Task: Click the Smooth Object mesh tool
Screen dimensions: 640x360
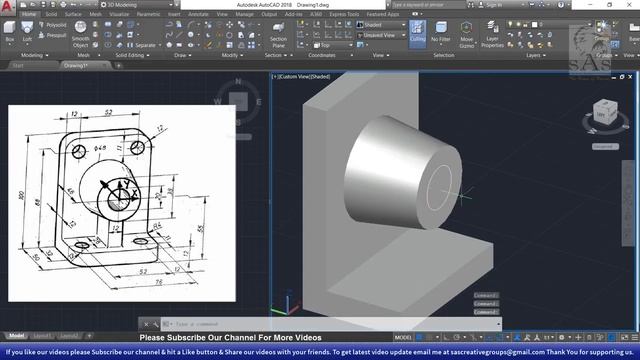Action: point(80,34)
